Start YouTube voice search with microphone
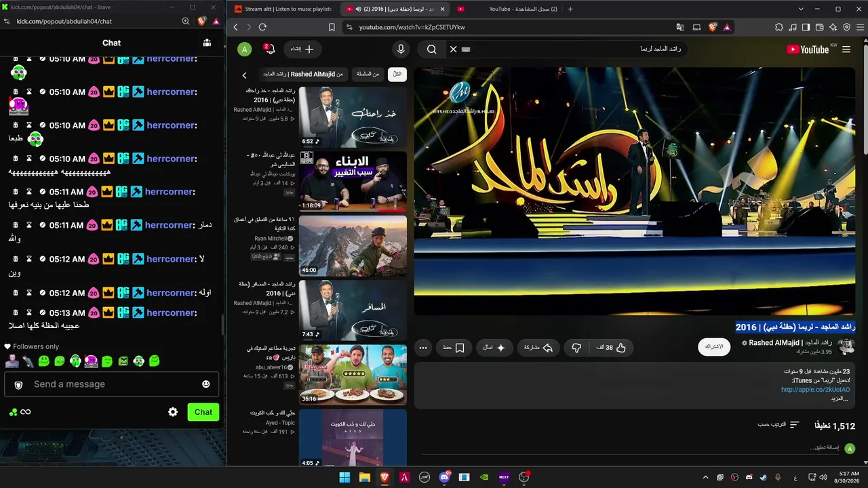This screenshot has width=868, height=488. click(x=401, y=49)
